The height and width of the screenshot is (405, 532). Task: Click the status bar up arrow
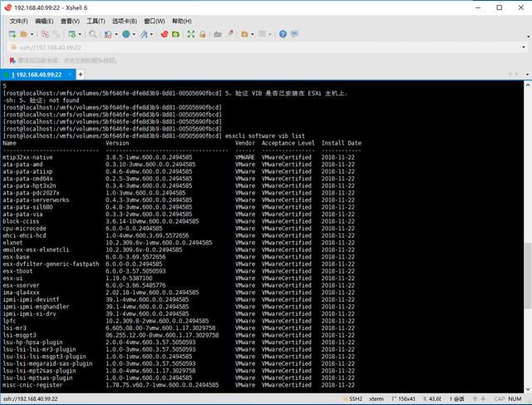click(475, 398)
